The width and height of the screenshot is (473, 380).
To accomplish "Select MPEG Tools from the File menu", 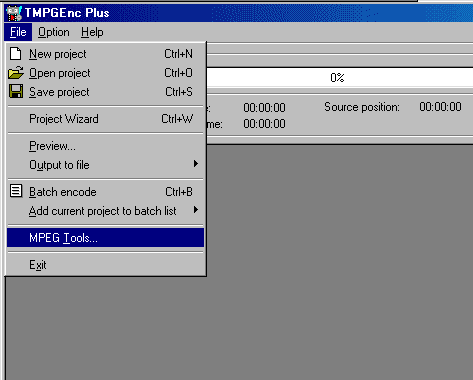I will [x=105, y=238].
